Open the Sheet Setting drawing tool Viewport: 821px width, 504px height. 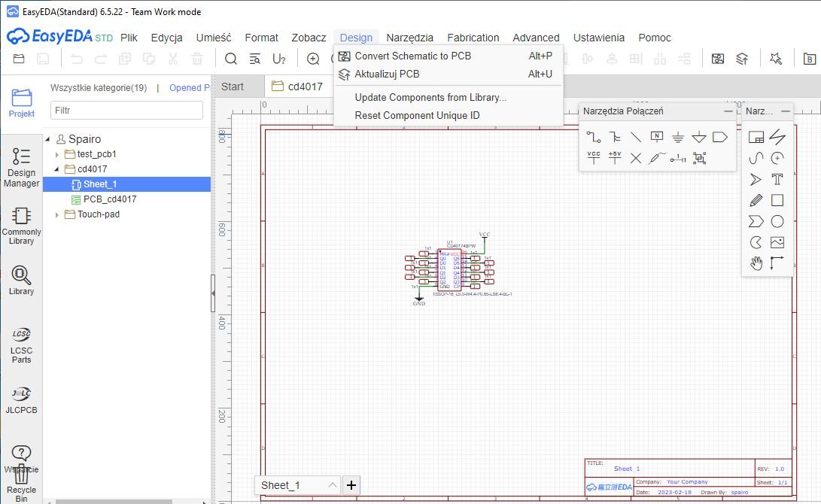(x=756, y=137)
